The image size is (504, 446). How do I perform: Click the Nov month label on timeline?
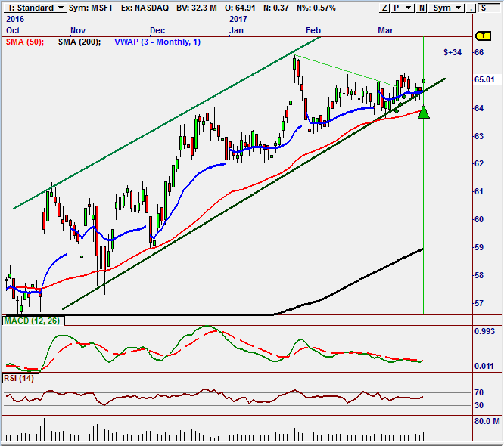pyautogui.click(x=78, y=30)
